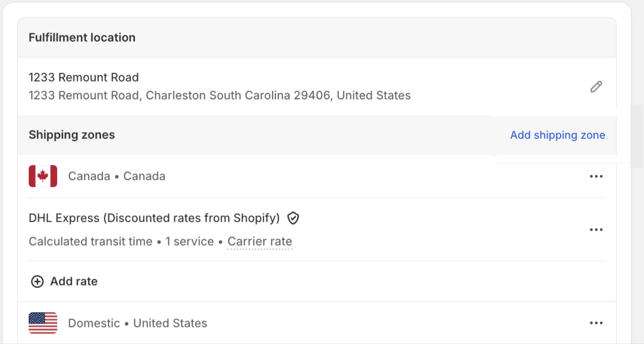Open the three-dot menu for Canada zone
644x344 pixels.
point(596,176)
